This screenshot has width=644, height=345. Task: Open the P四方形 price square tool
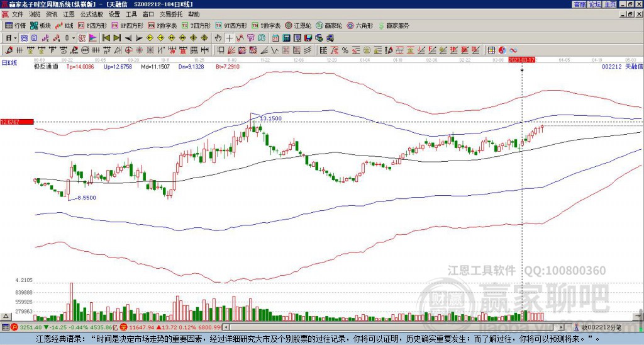93,25
